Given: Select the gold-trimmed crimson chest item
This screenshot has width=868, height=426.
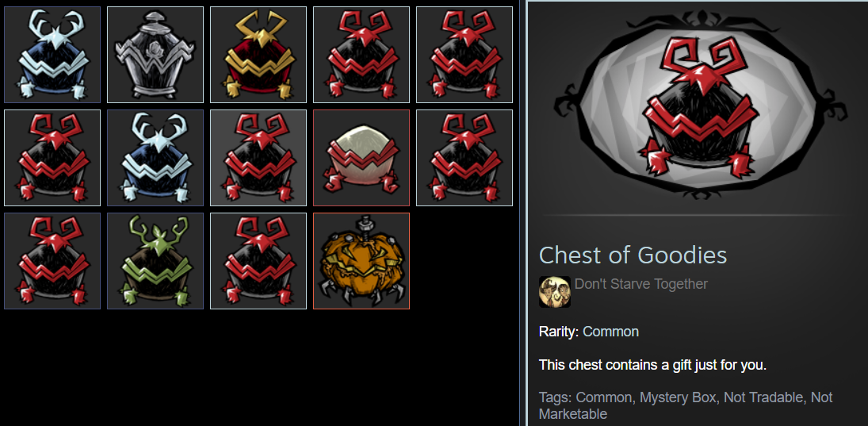Looking at the screenshot, I should (x=258, y=55).
